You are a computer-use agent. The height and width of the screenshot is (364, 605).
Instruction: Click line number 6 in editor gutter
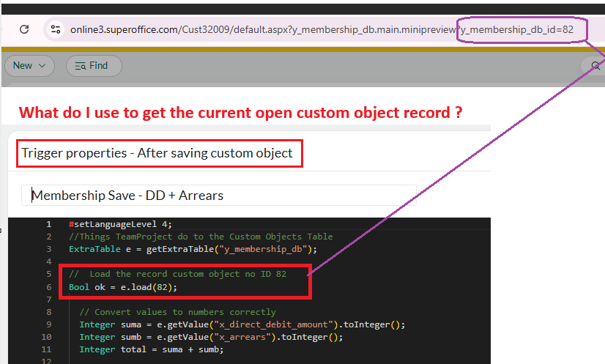coord(48,287)
